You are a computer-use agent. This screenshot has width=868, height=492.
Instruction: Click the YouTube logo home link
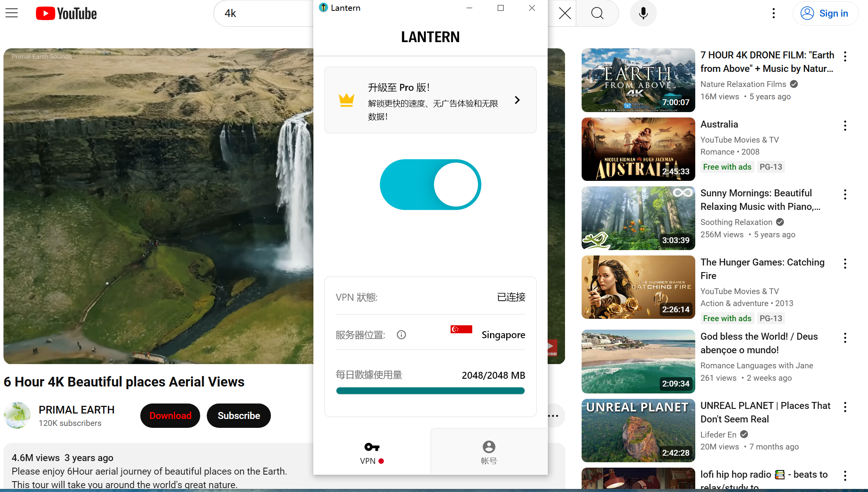(66, 14)
